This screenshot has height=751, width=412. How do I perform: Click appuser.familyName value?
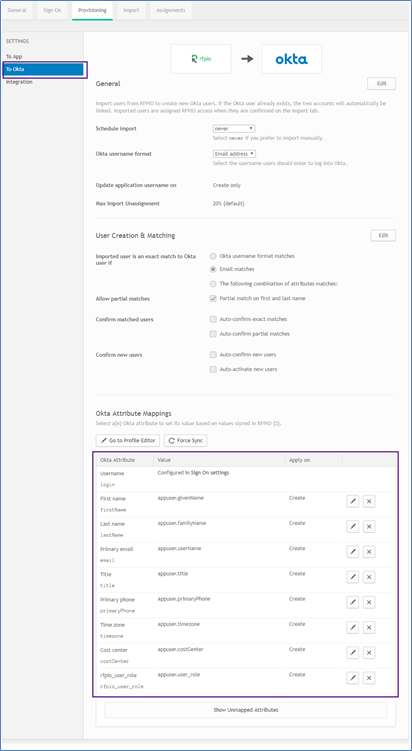pos(182,523)
